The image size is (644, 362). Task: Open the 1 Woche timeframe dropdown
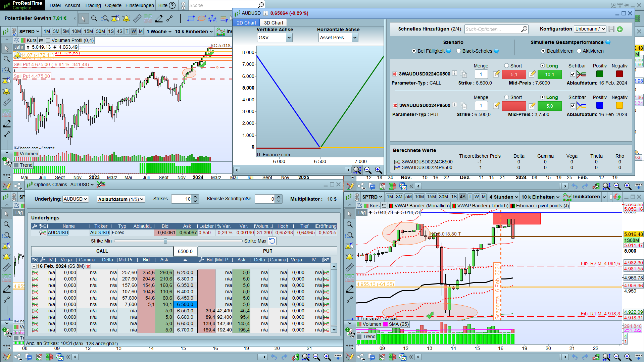point(159,32)
